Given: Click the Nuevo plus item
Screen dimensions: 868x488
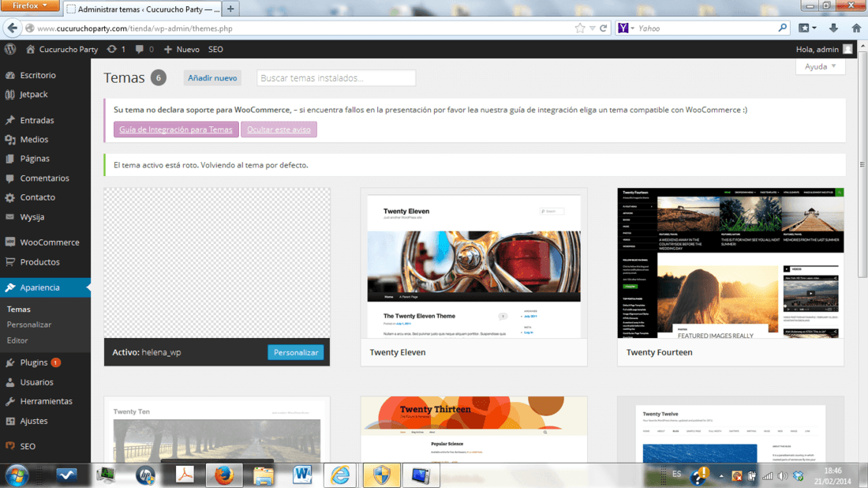Looking at the screenshot, I should [181, 49].
